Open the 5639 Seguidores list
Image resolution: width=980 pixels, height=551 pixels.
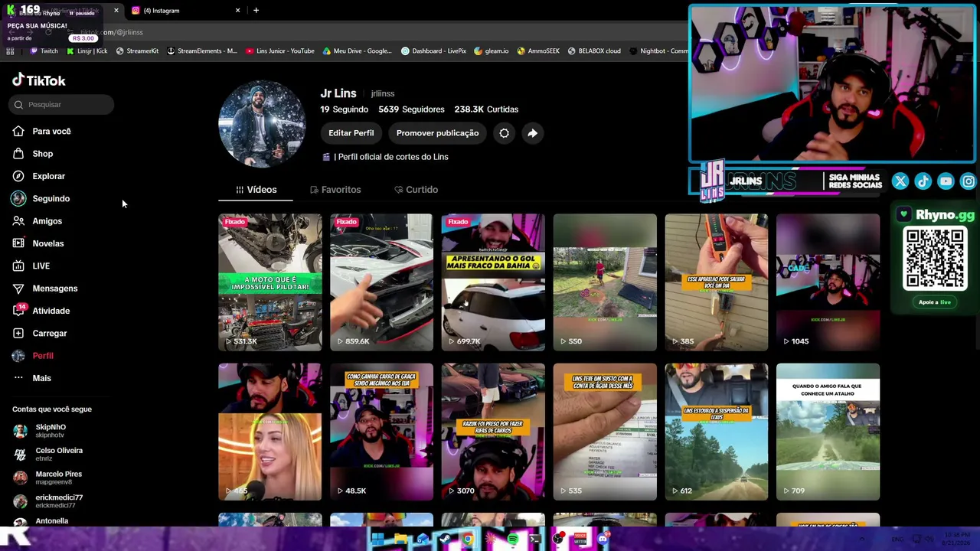pos(411,109)
